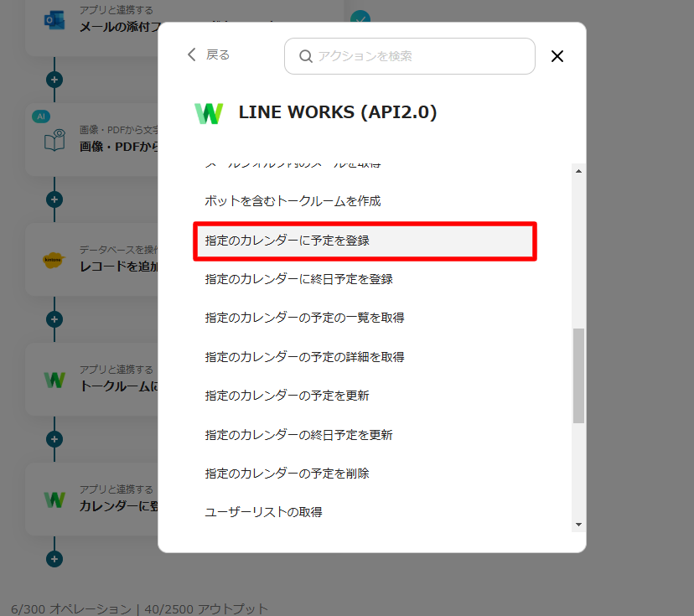This screenshot has width=694, height=616.
Task: Select 指定のカレンダーに予定を登録
Action: (365, 241)
